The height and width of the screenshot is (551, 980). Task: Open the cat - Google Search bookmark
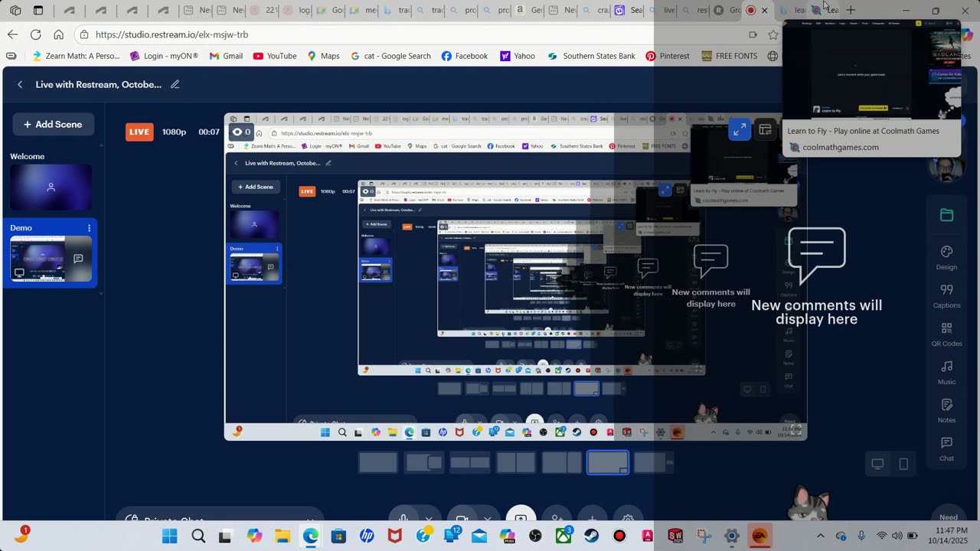390,56
